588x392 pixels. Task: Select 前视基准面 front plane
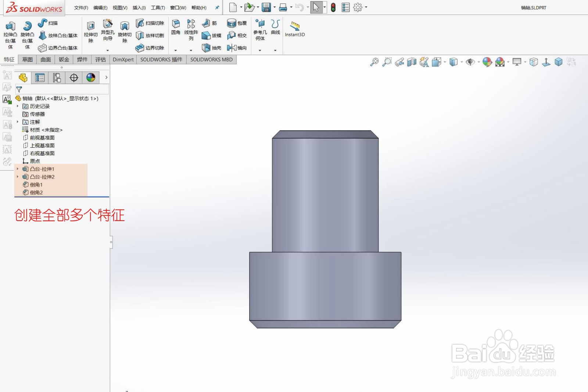[39, 138]
